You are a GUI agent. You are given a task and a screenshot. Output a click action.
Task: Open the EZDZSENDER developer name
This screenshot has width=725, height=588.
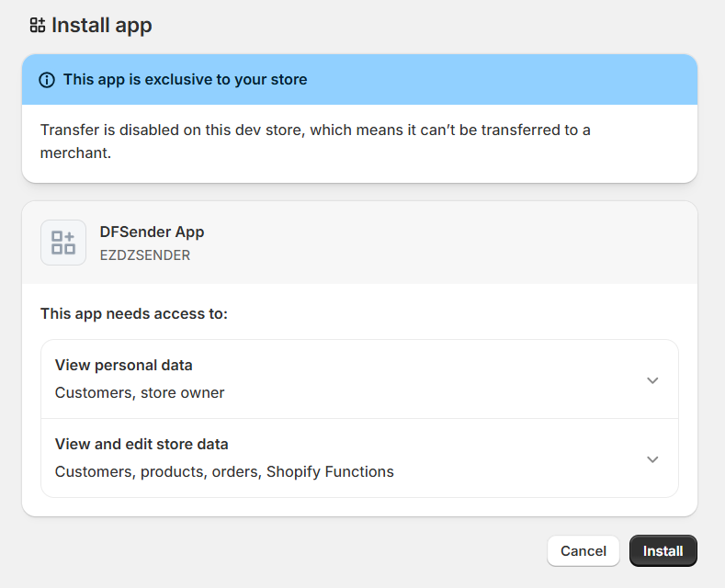[145, 255]
